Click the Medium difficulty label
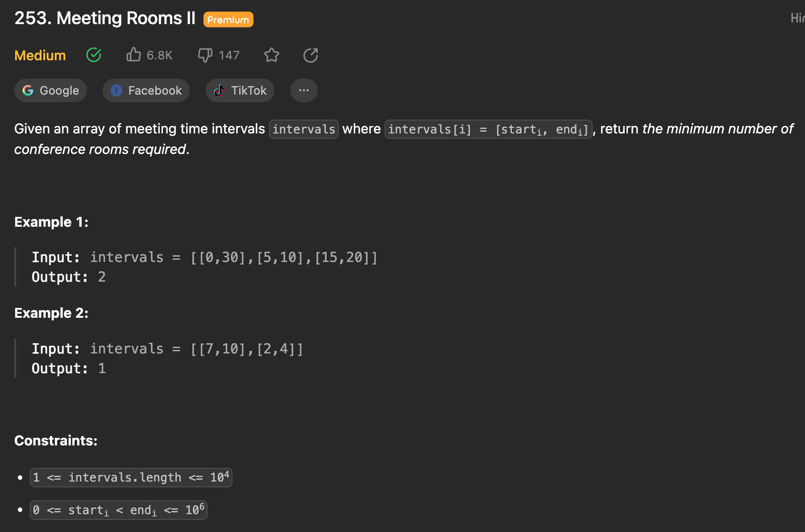 40,55
